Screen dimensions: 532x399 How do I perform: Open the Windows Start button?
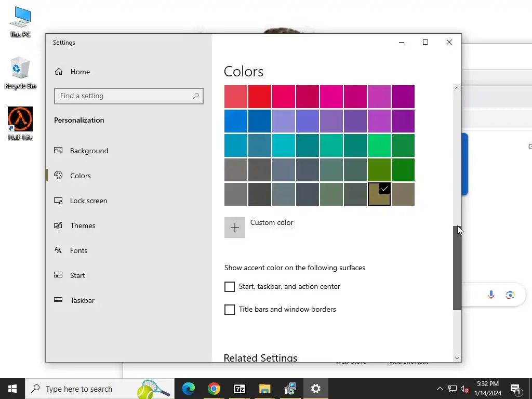pos(12,389)
